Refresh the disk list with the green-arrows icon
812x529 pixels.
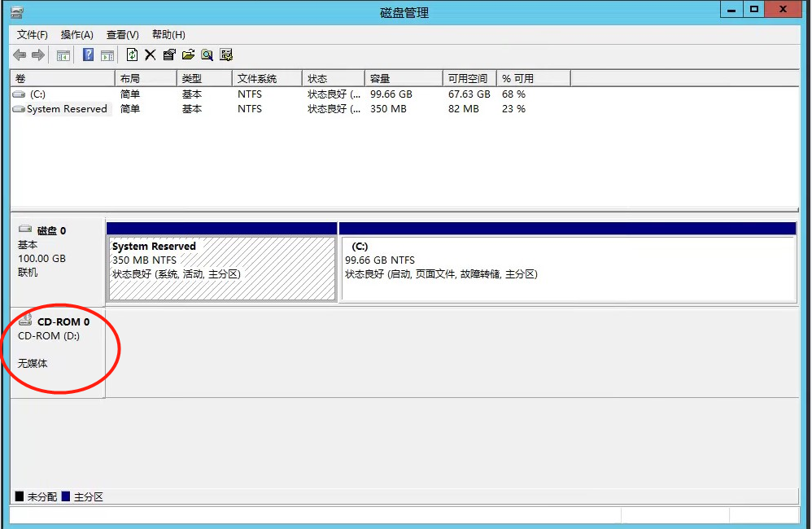click(x=132, y=55)
